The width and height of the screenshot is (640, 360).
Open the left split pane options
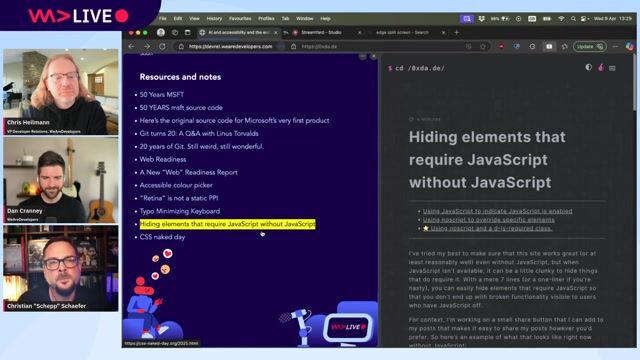[x=362, y=57]
